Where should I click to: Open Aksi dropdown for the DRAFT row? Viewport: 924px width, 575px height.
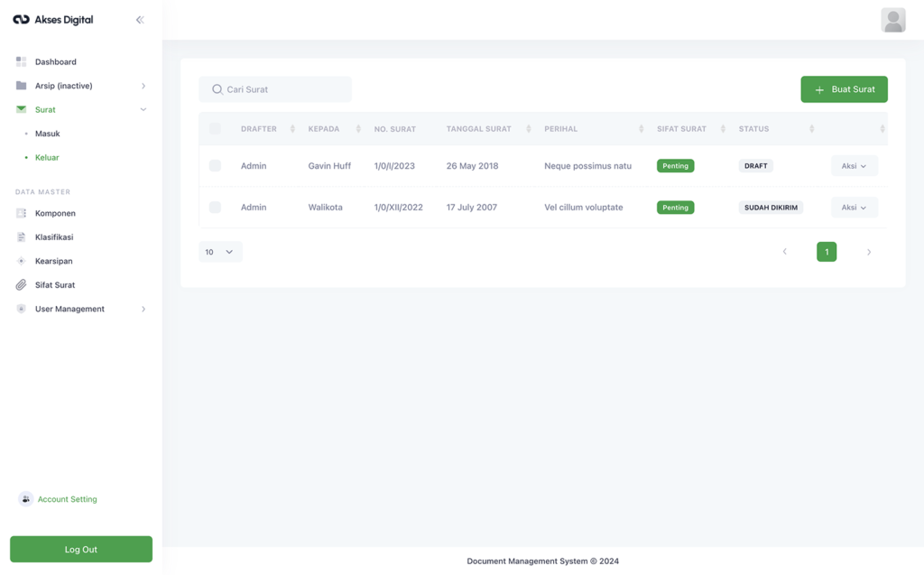854,166
